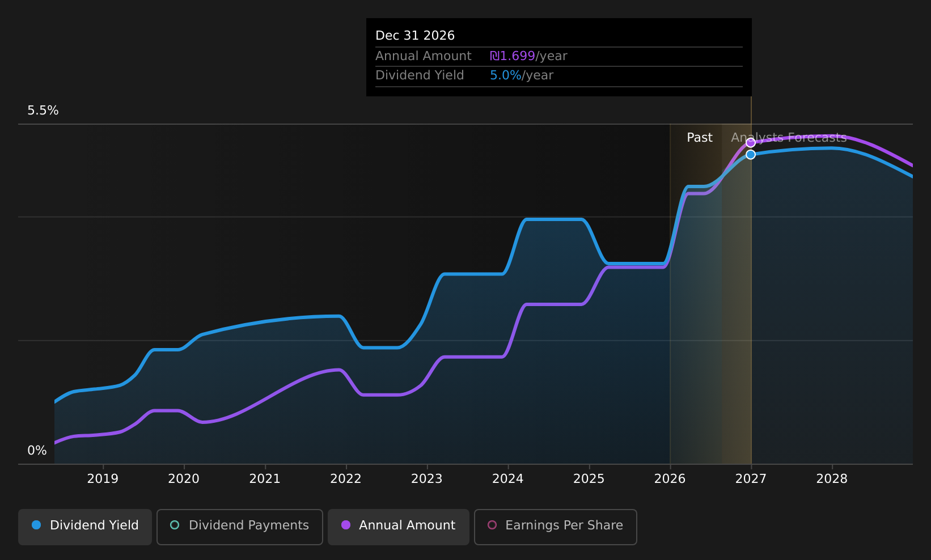Click the 5.5% y-axis label
The width and height of the screenshot is (931, 560).
[x=43, y=111]
